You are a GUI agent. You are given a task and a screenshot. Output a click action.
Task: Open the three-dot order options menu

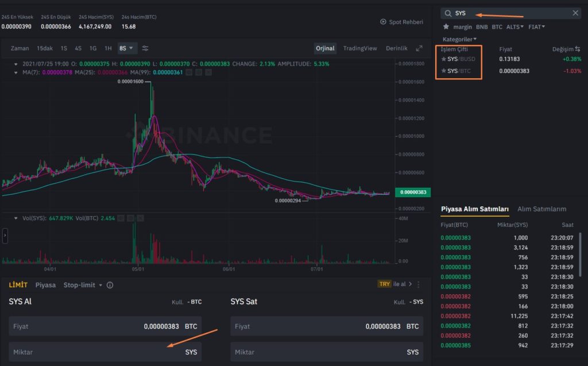(x=419, y=284)
